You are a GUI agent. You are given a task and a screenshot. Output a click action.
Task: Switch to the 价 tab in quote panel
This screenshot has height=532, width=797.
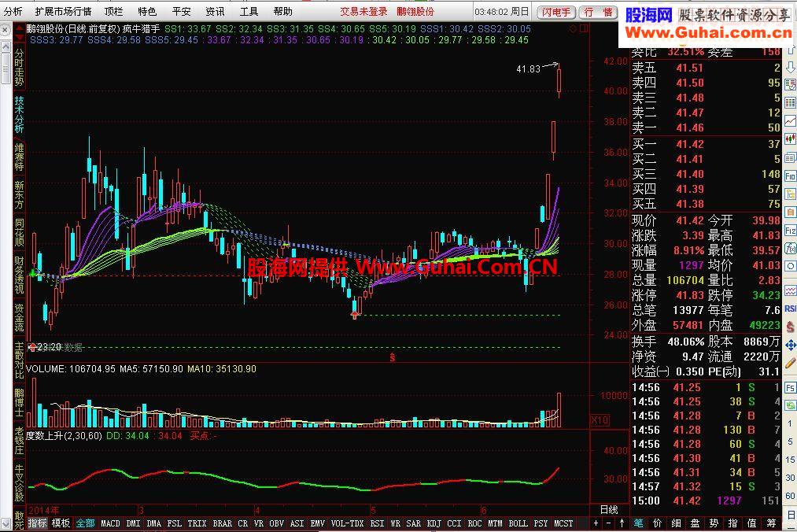coord(657,523)
